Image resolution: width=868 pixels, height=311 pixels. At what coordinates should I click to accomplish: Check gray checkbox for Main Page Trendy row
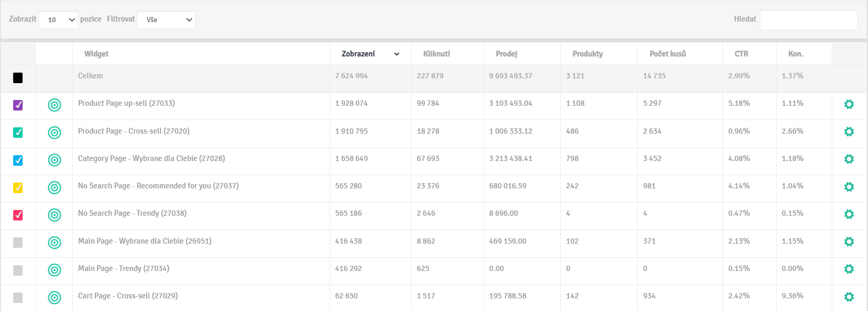pos(18,270)
